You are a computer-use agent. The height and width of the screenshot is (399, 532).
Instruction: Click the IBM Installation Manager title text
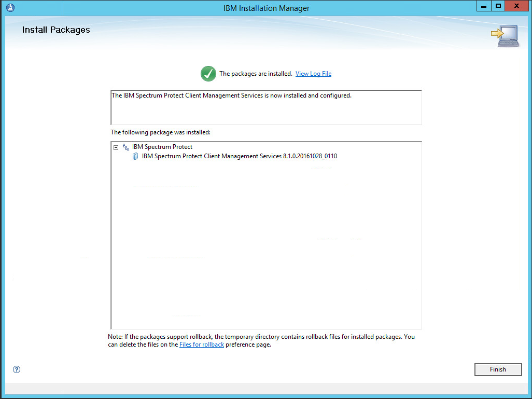point(266,8)
